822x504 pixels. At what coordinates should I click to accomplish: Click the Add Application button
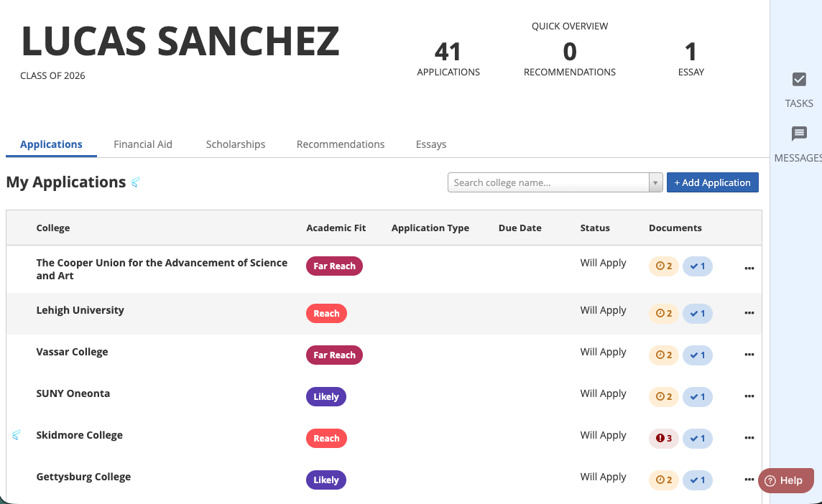coord(713,182)
